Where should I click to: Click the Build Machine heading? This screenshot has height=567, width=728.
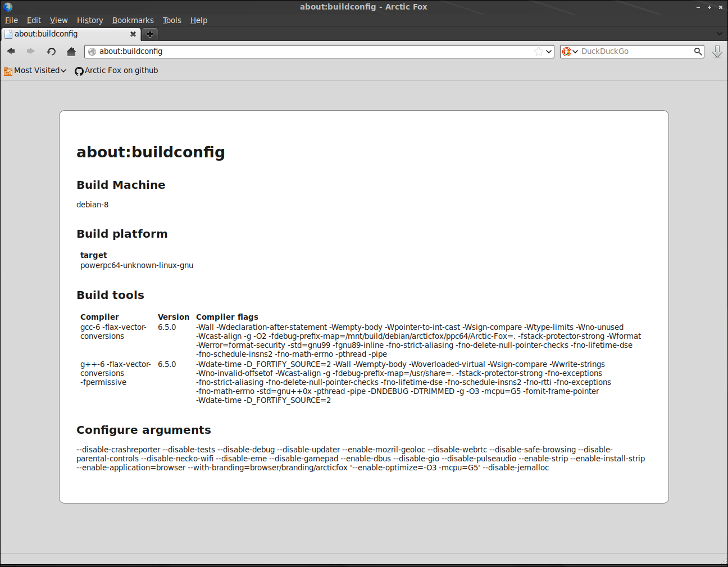coord(121,185)
